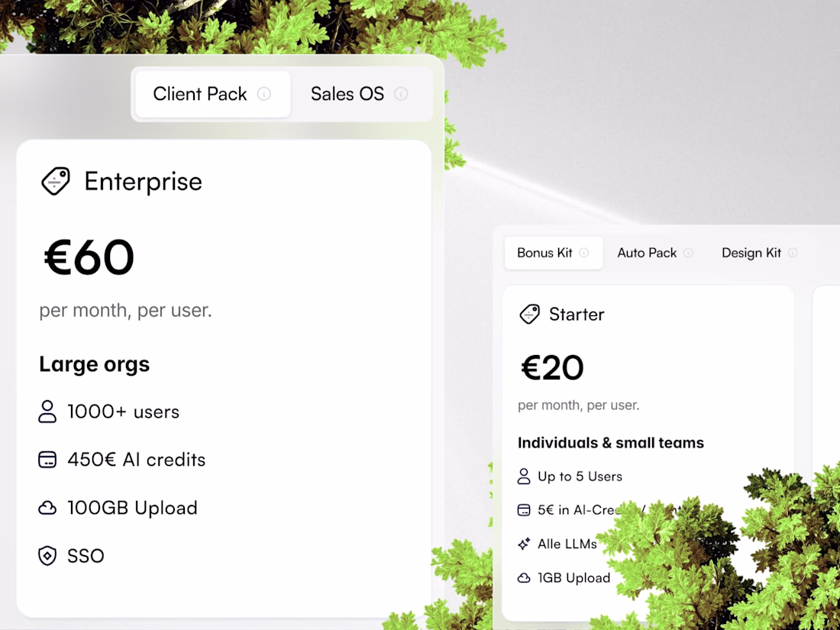
Task: Click the Starter price tag icon
Action: point(529,314)
